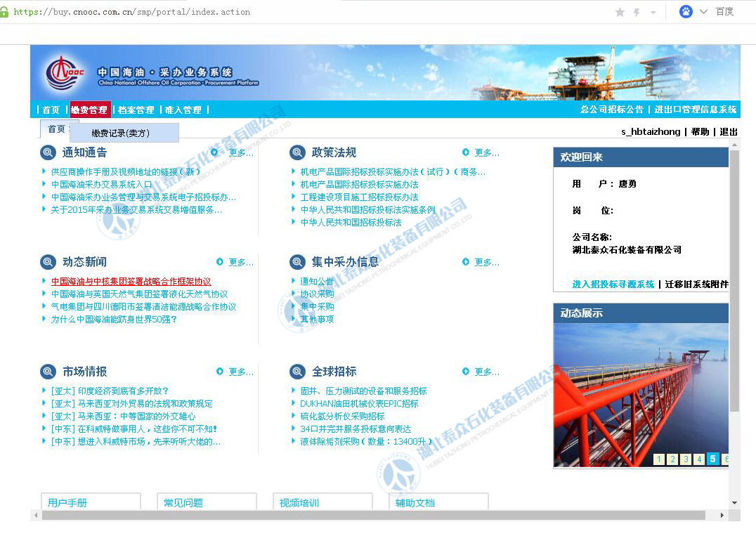This screenshot has height=550, width=756.
Task: Click username s_hbtaizhong at top right
Action: [x=651, y=131]
